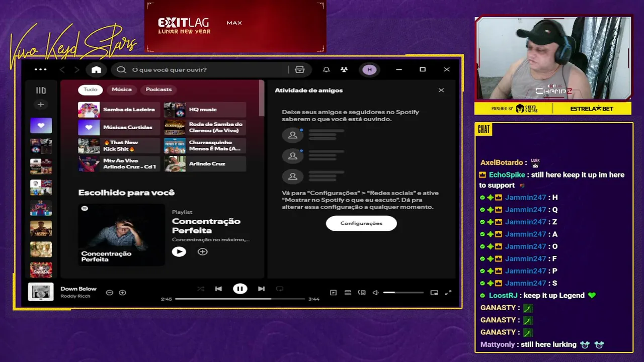Seek on the song progress bar
This screenshot has width=644, height=362.
[240, 299]
